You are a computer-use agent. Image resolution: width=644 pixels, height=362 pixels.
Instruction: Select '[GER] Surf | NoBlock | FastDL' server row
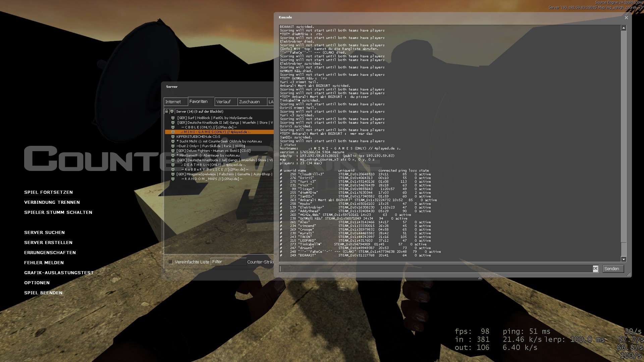click(219, 118)
